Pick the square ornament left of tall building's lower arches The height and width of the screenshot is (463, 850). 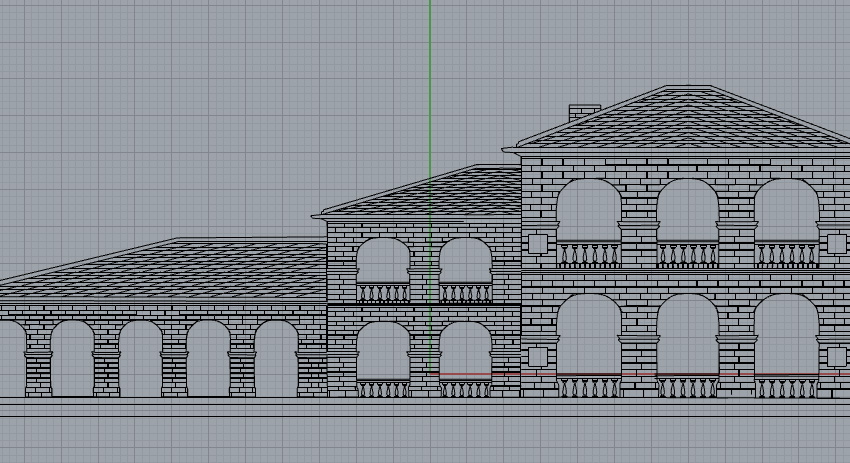click(x=538, y=357)
